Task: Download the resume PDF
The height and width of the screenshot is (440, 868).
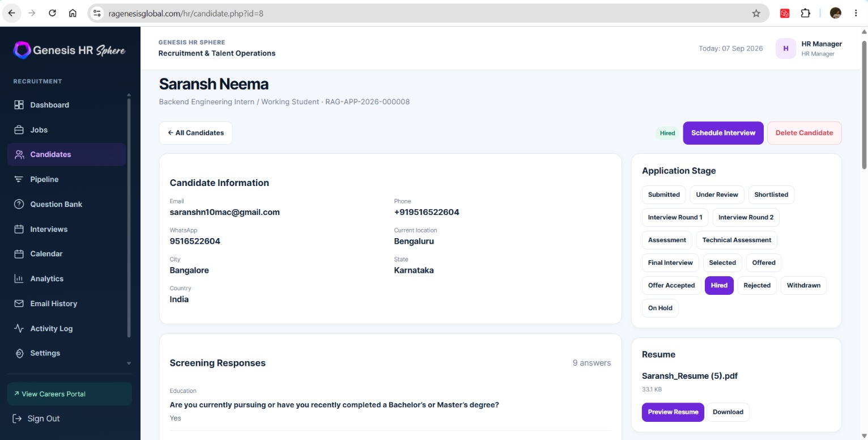Action: point(728,412)
